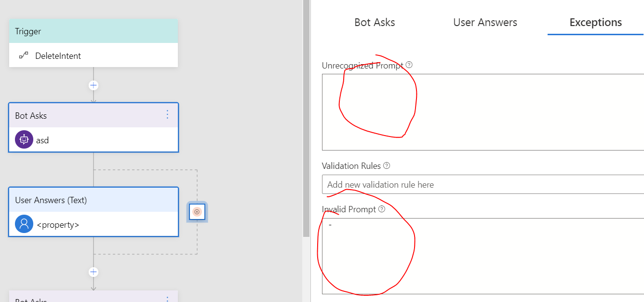Select the Bot Asks node title
This screenshot has width=644, height=302.
click(x=31, y=116)
